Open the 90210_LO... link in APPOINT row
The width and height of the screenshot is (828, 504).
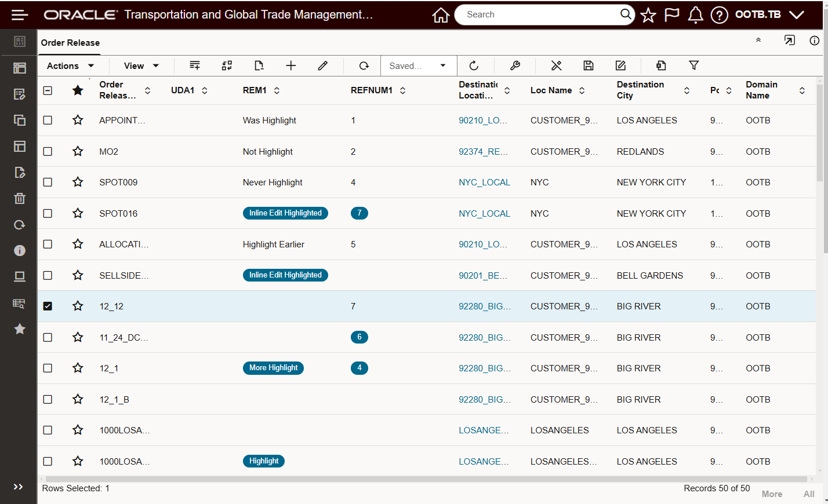483,120
